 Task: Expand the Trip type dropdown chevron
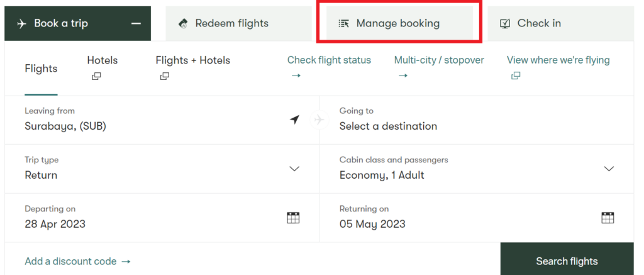click(294, 169)
